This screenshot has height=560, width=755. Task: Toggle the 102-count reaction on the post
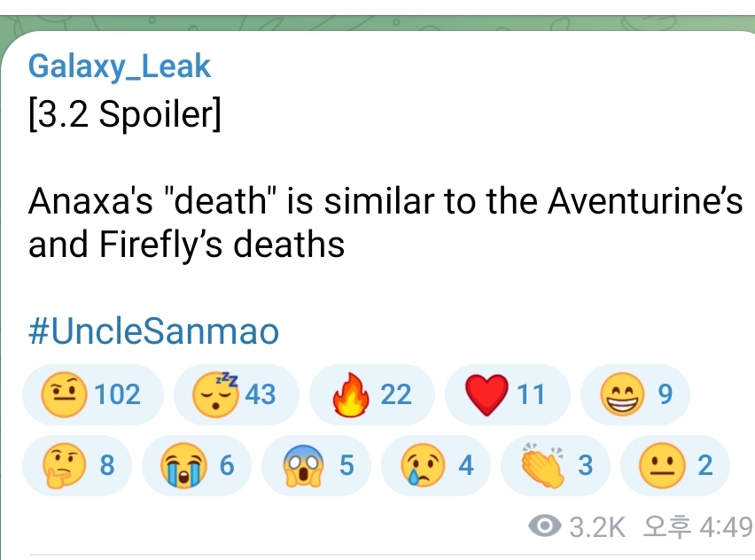[x=93, y=394]
